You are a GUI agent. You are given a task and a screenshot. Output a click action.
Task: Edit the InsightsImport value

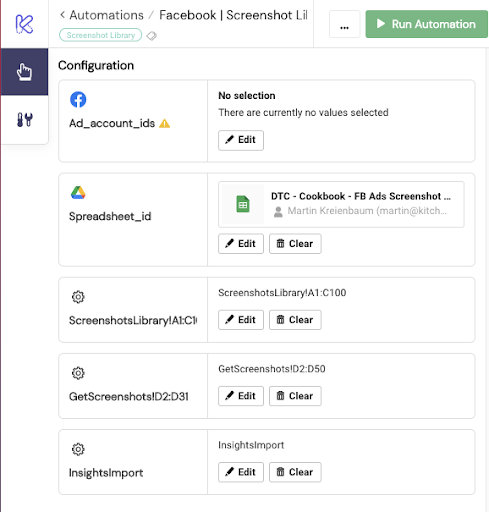coord(241,472)
